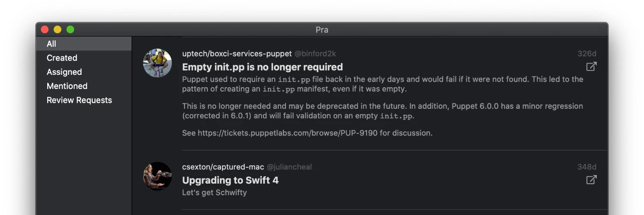Switch to Assigned pull requests
The height and width of the screenshot is (215, 644).
click(64, 72)
